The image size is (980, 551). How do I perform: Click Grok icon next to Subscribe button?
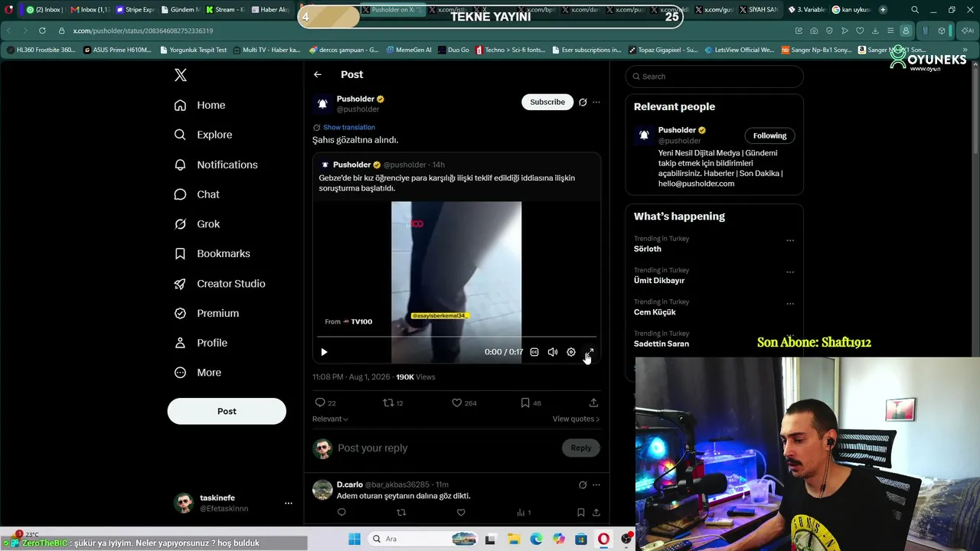(583, 102)
